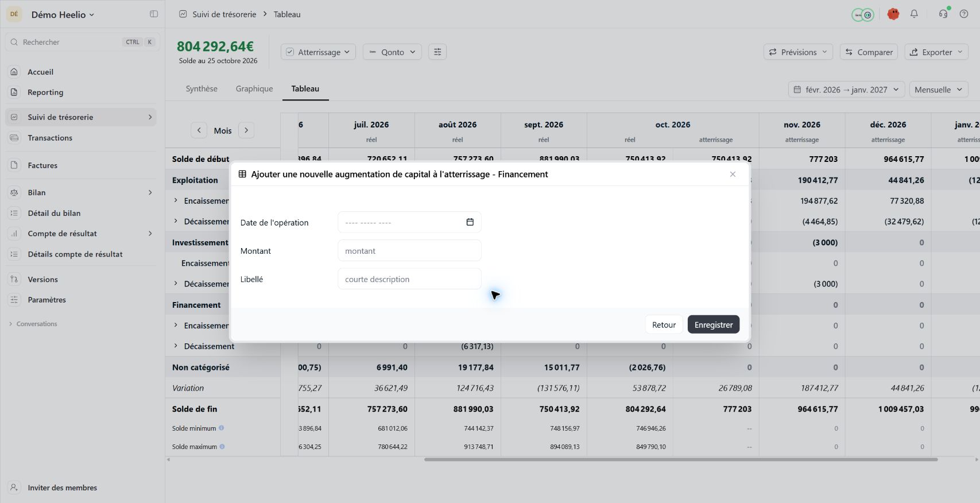
Task: Open the table filter settings icon
Action: click(437, 52)
